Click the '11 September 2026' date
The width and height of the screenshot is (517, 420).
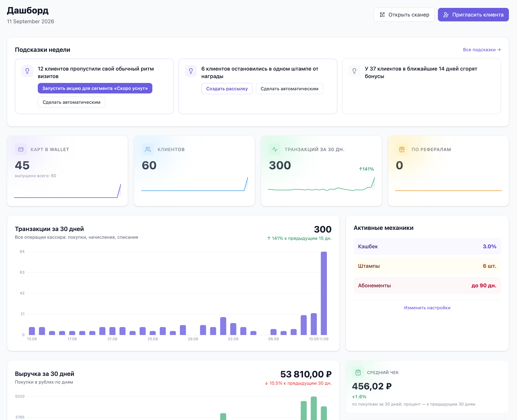(x=30, y=22)
